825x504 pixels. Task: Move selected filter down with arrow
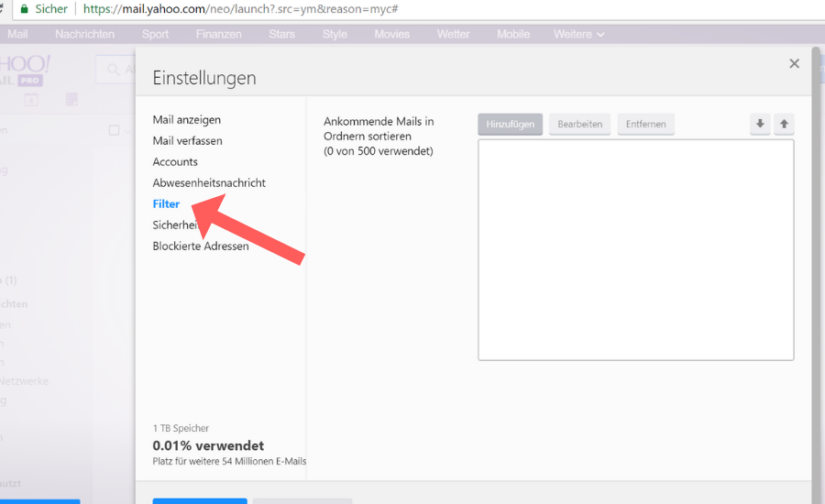pos(760,124)
